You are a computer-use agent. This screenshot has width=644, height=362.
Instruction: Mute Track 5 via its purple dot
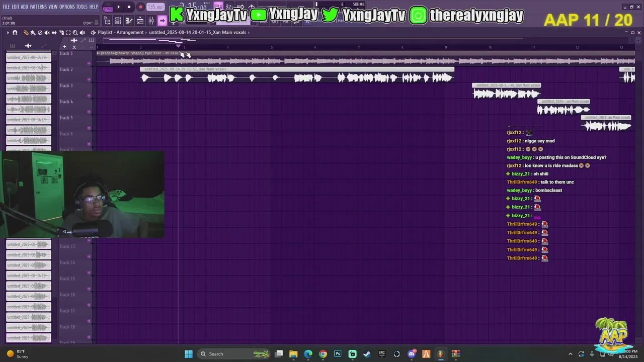coord(89,128)
